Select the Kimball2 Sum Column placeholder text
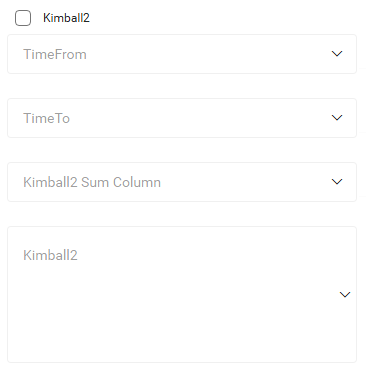 tap(92, 182)
